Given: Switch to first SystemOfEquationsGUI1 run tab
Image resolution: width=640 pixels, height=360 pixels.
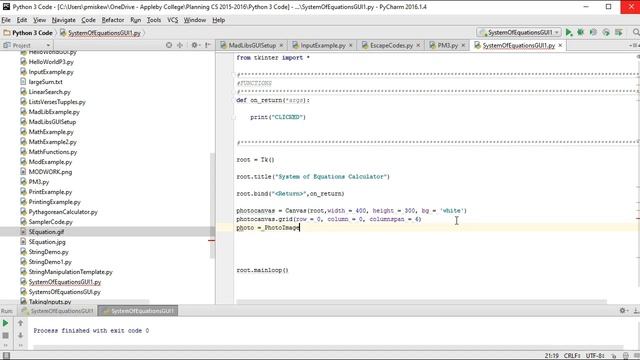Looking at the screenshot, I should coord(57,311).
